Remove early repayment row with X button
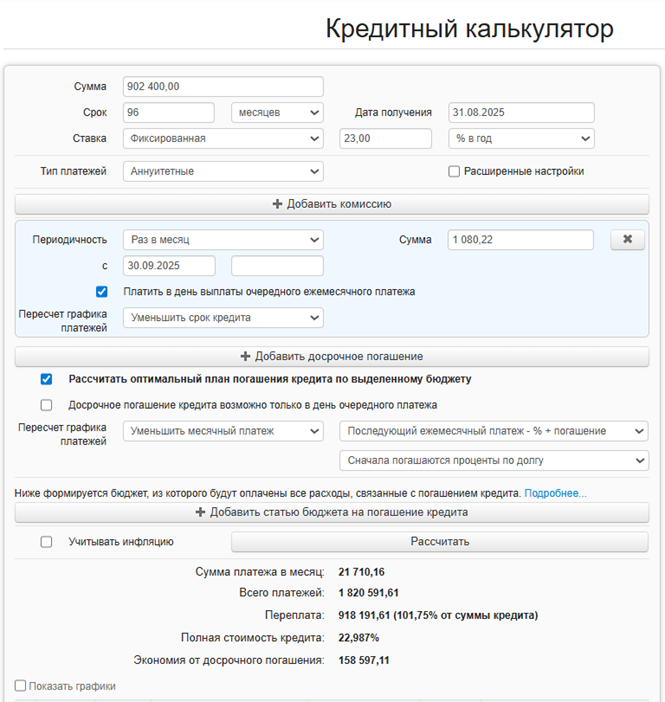 [x=627, y=240]
